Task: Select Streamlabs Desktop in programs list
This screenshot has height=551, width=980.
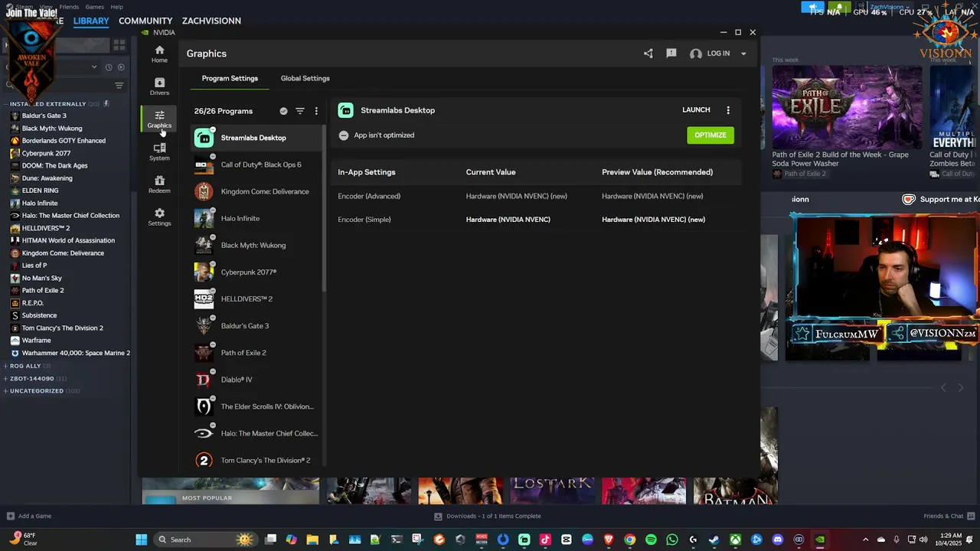Action: point(255,138)
